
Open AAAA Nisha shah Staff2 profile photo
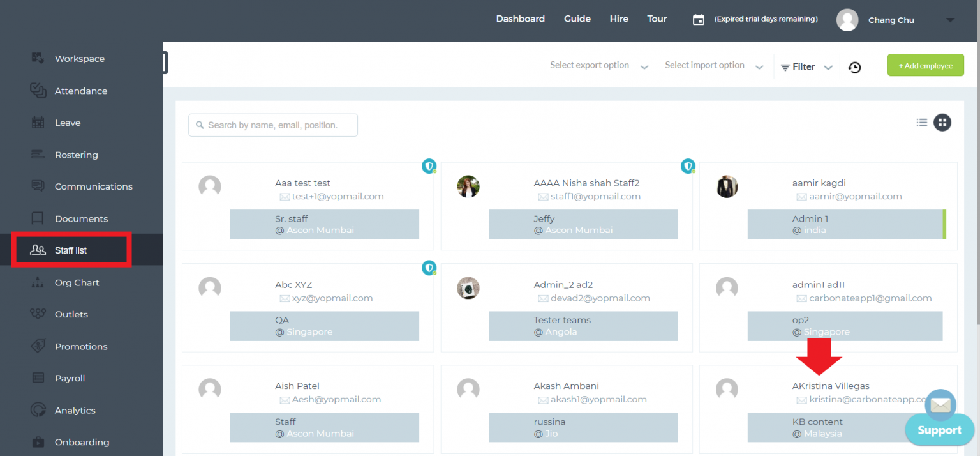click(468, 186)
